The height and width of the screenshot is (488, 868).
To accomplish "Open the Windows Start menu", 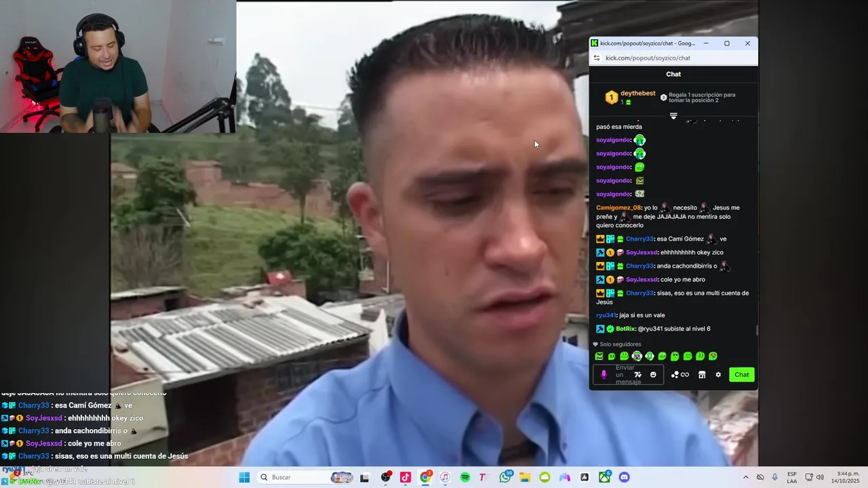I will [x=244, y=477].
